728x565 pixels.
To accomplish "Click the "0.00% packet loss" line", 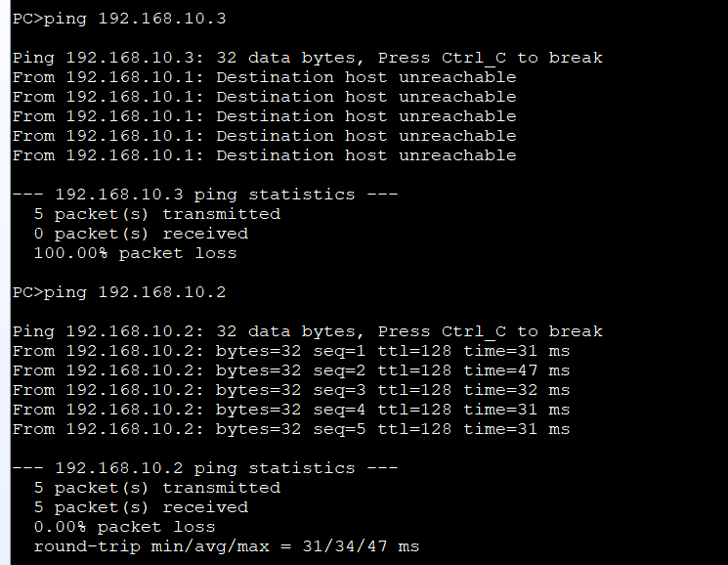I will (124, 527).
